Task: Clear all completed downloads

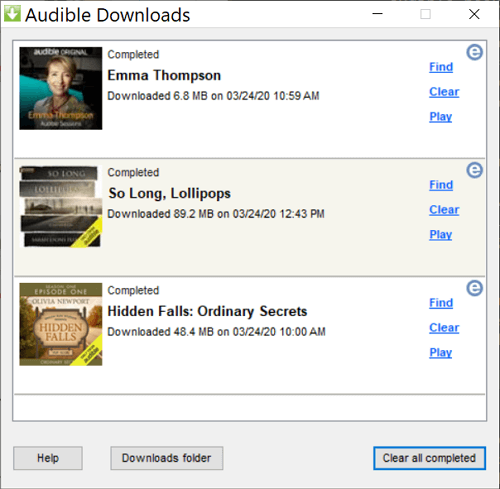Action: [x=429, y=458]
